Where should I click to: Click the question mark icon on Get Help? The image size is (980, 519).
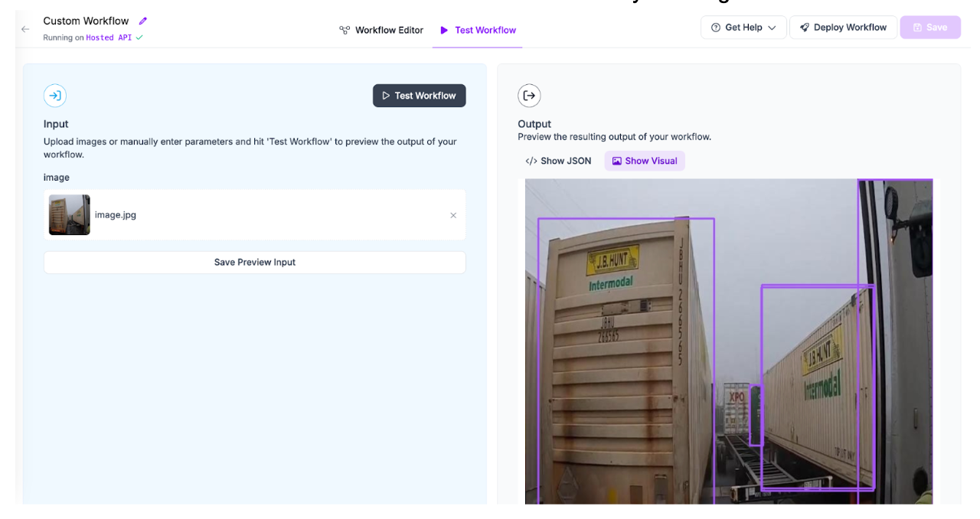(716, 28)
